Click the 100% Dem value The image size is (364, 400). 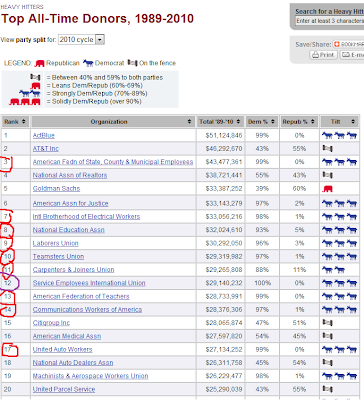tap(262, 283)
